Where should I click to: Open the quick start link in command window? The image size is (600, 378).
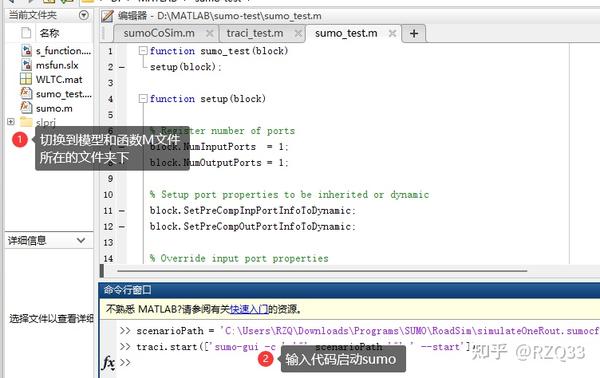click(249, 309)
